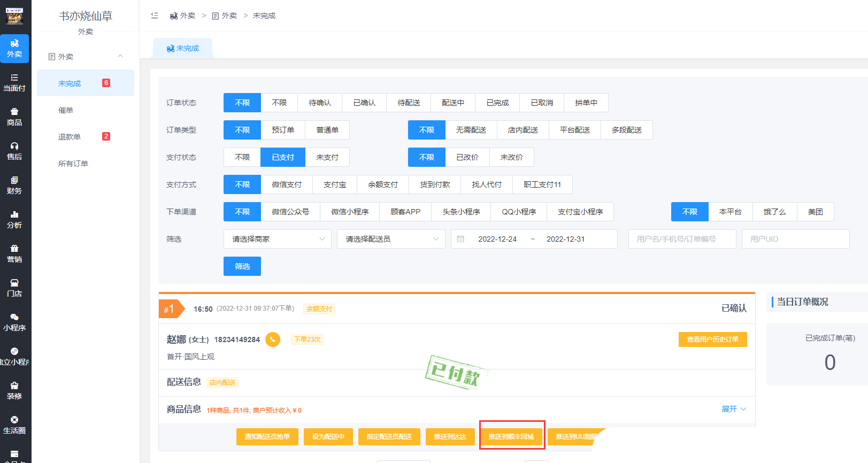The width and height of the screenshot is (868, 463).
Task: Select 微信小程序 order channel
Action: pos(350,212)
